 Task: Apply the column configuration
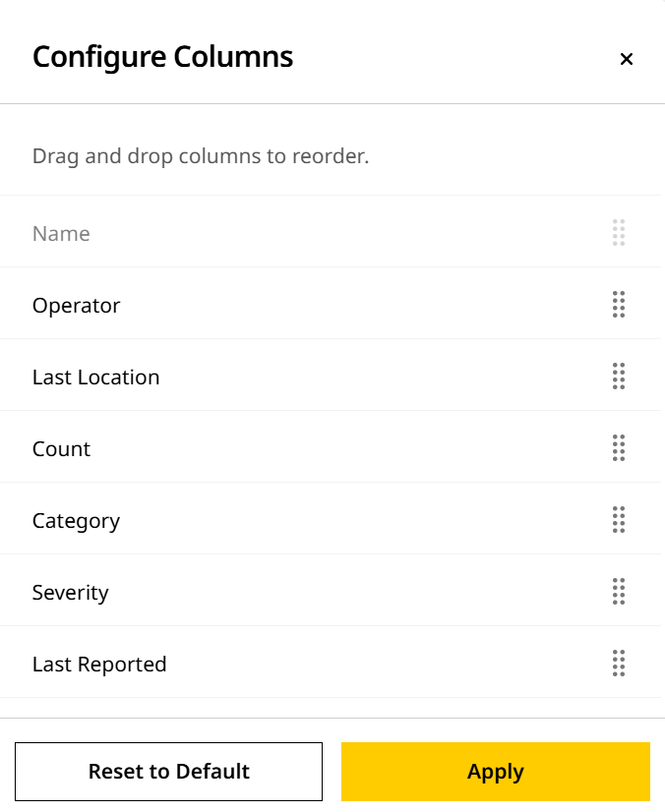coord(495,772)
